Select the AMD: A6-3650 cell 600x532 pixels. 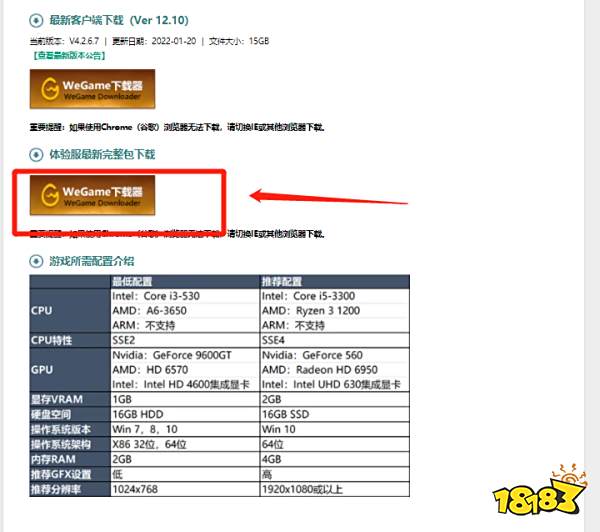coord(185,311)
